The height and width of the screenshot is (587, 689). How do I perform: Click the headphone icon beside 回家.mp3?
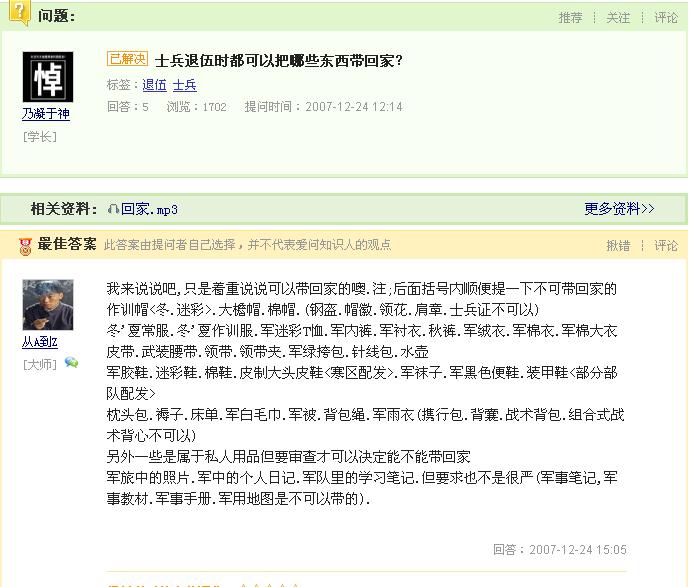(x=113, y=209)
